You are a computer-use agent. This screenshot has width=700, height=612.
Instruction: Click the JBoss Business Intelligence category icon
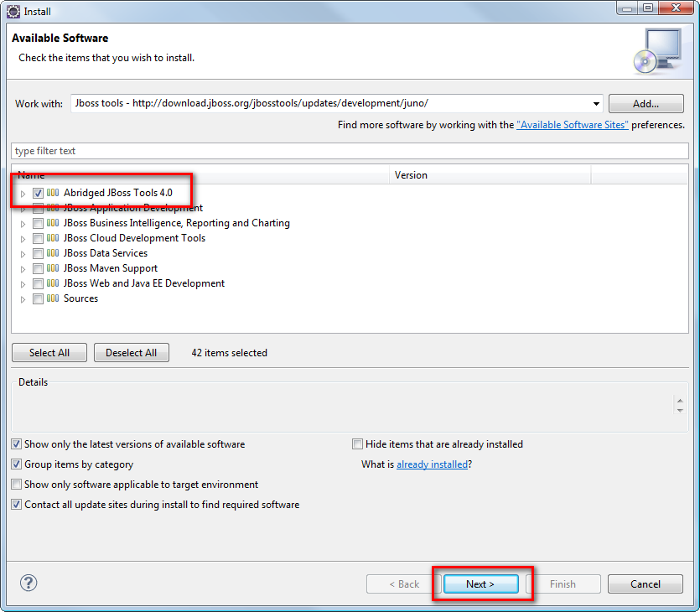click(x=53, y=223)
